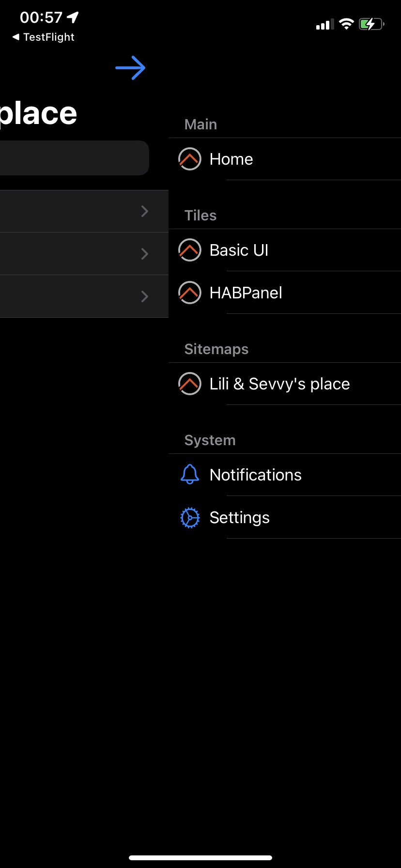Go back to TestFlight

coord(44,37)
